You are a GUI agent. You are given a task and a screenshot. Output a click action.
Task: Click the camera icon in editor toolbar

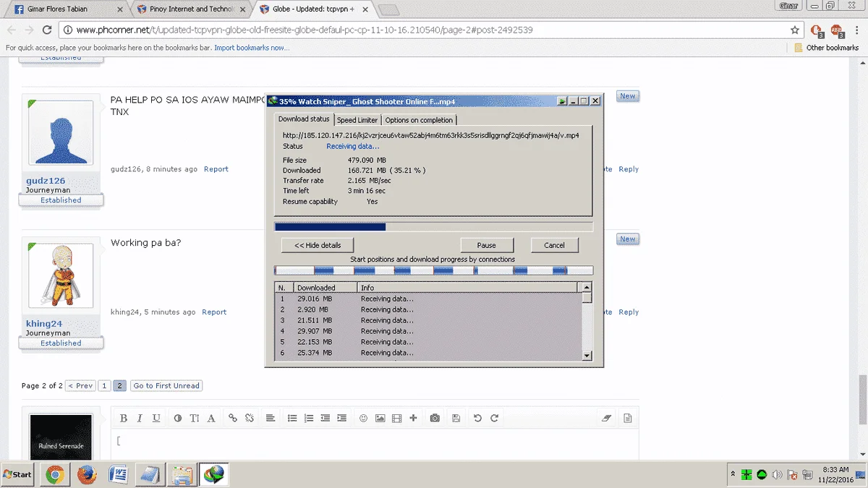coord(435,418)
